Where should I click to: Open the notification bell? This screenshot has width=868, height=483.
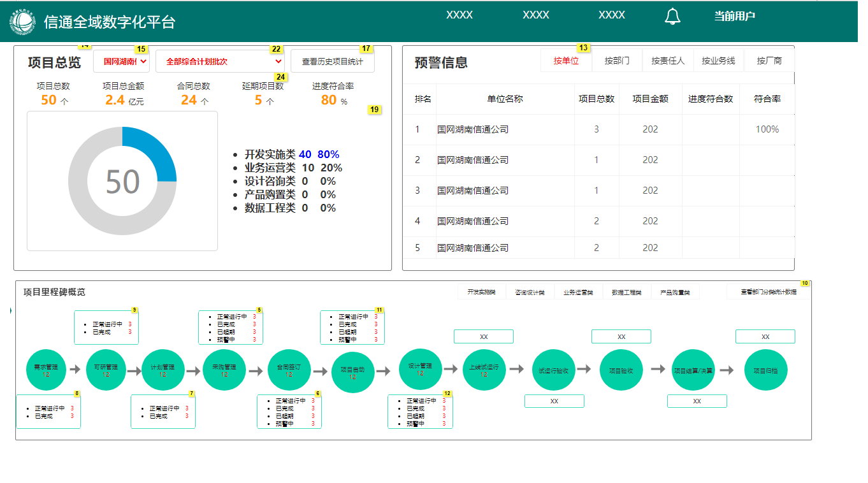(672, 17)
